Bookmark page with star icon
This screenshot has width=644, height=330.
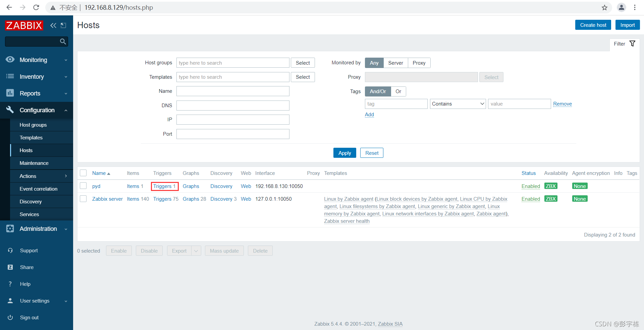604,7
